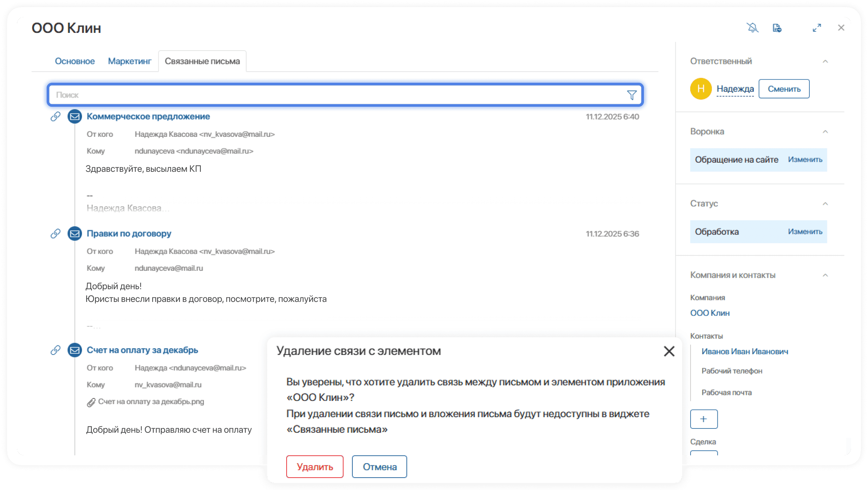This screenshot has width=868, height=490.
Task: Select the envelope icon of Коммерческое предложение
Action: (75, 116)
